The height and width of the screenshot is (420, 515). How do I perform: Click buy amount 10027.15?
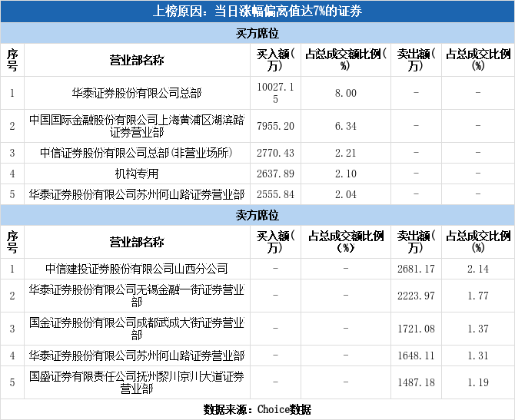click(275, 93)
